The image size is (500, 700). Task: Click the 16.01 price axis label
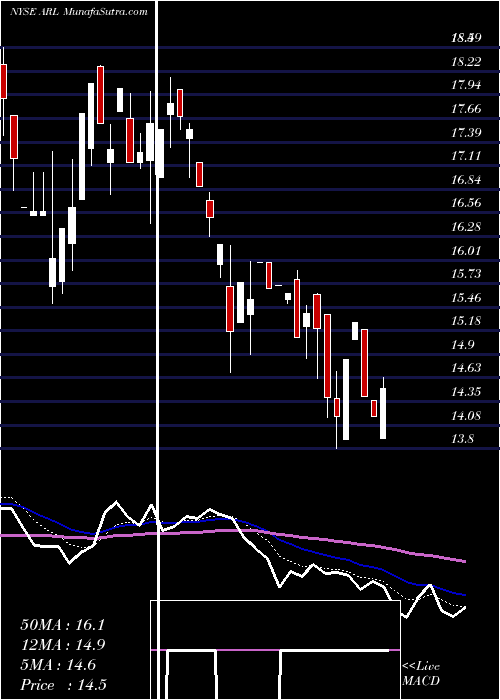click(466, 251)
